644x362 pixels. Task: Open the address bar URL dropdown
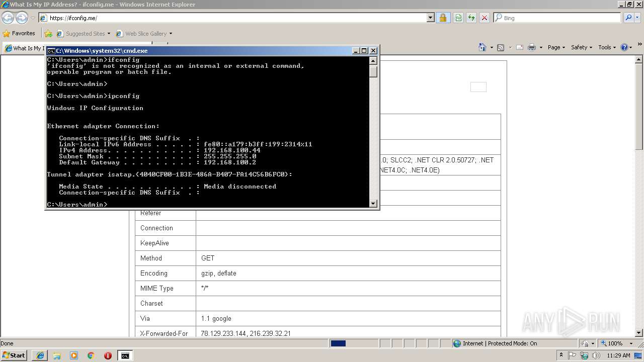(430, 18)
